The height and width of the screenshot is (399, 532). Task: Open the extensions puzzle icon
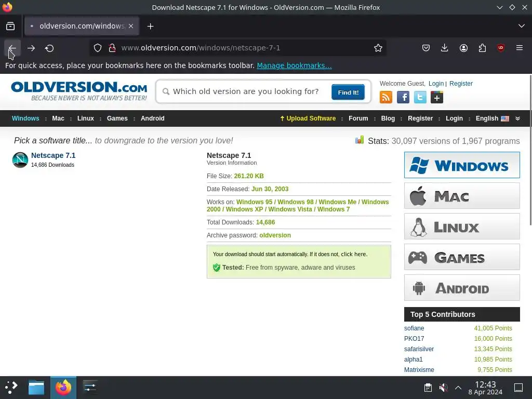pos(482,48)
